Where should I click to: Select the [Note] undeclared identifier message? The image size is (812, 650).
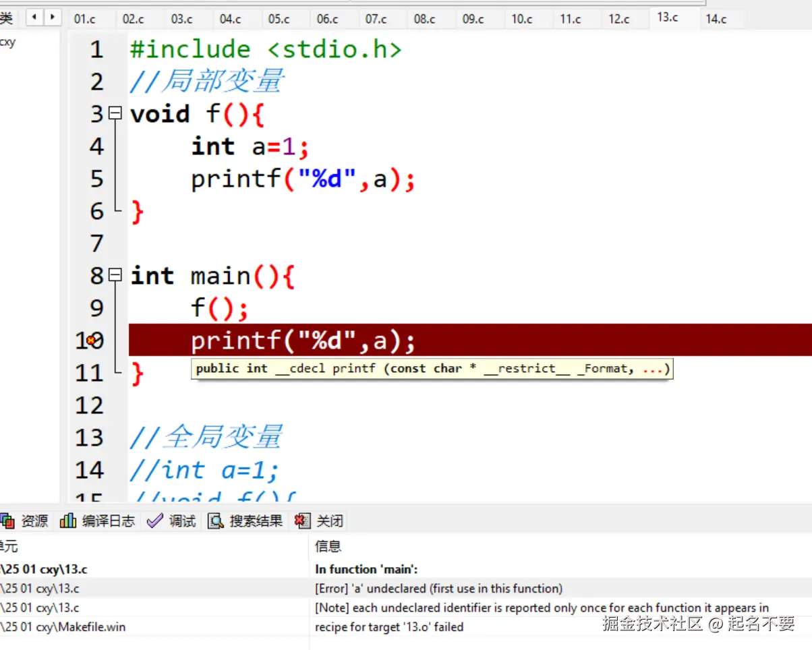click(x=542, y=608)
